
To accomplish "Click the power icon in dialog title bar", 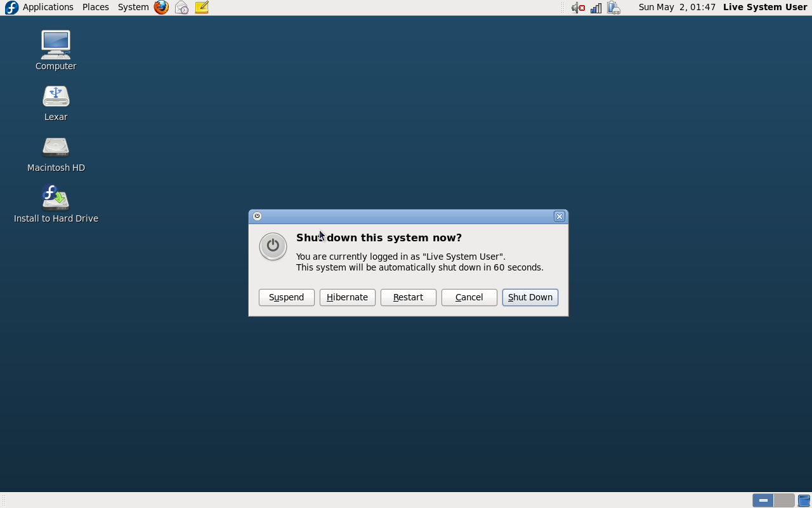I will (257, 216).
